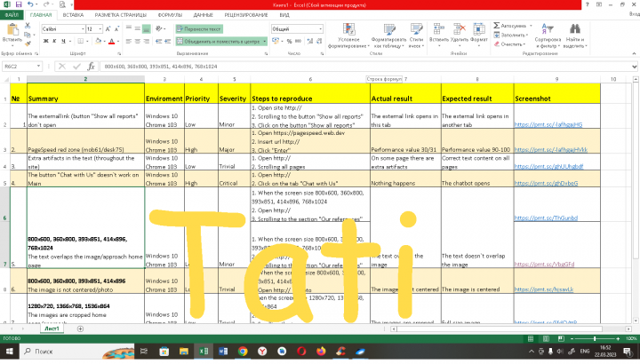Toggle align text left
Screen dimensions: 640x364
129,41
